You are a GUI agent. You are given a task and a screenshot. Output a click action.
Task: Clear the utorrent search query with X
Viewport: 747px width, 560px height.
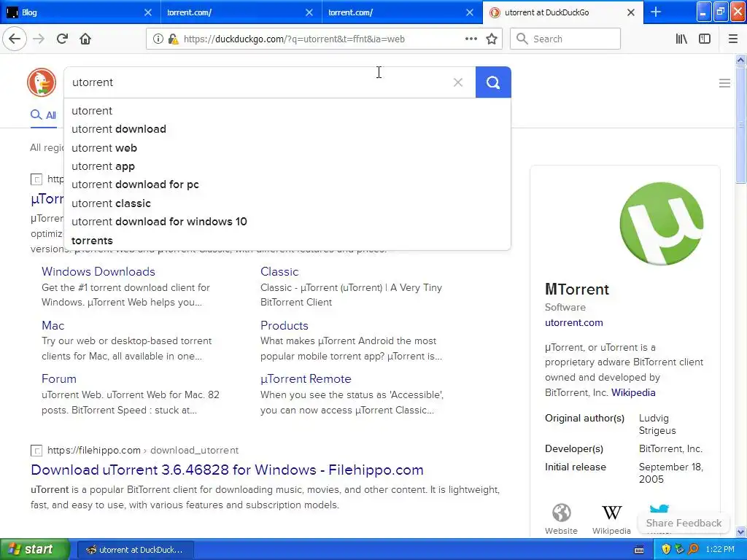(458, 82)
